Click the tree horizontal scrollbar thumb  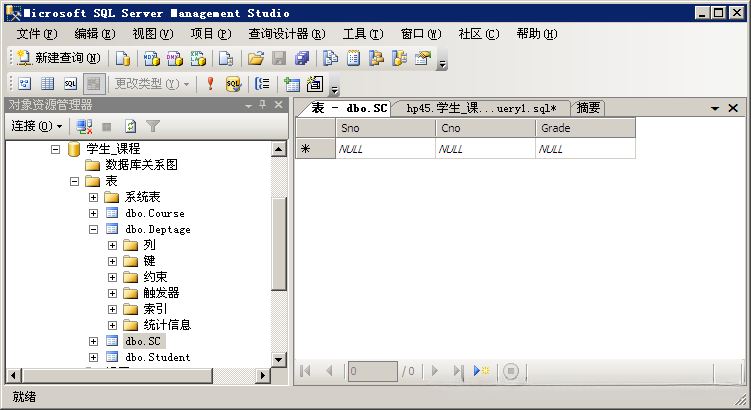point(118,376)
